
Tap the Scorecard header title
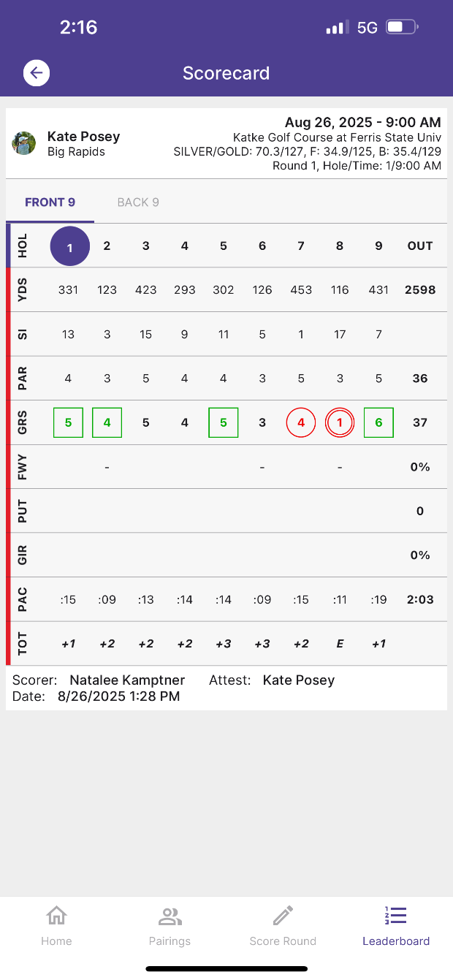pyautogui.click(x=226, y=73)
